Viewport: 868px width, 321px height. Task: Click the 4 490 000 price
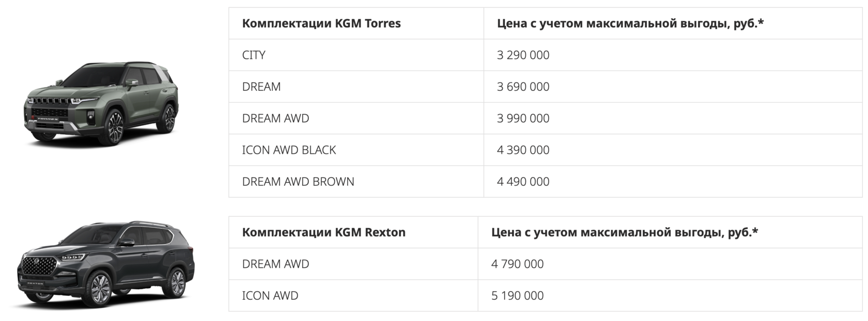(x=523, y=182)
